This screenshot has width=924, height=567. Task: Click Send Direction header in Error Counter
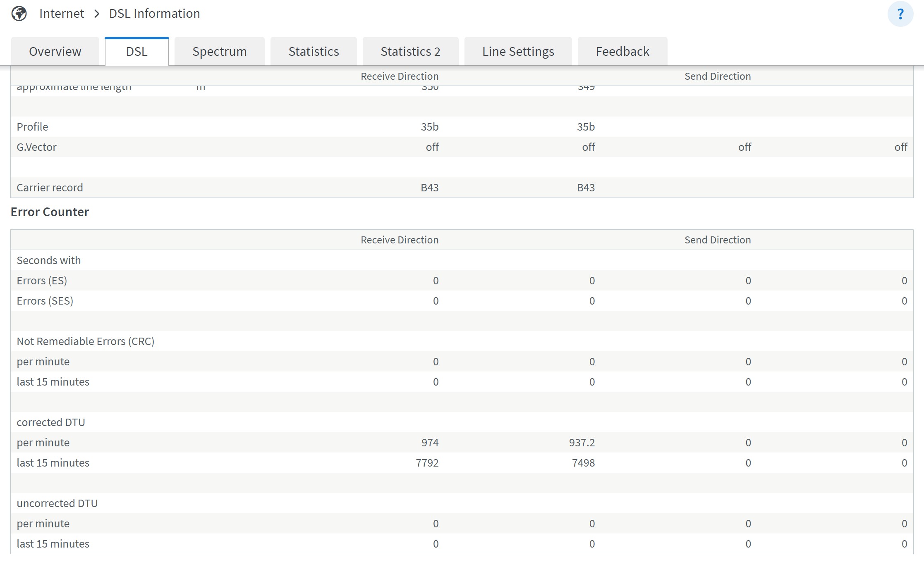point(717,240)
